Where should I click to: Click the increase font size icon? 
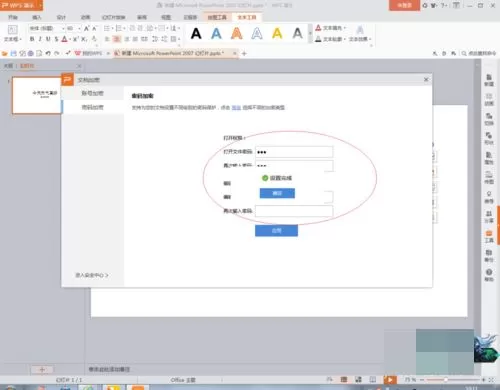(x=87, y=28)
